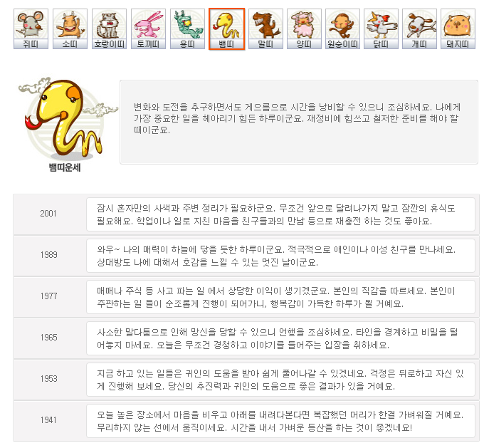Click the highlighted snake tab (뱀띠)
The width and height of the screenshot is (484, 448).
coord(226,28)
